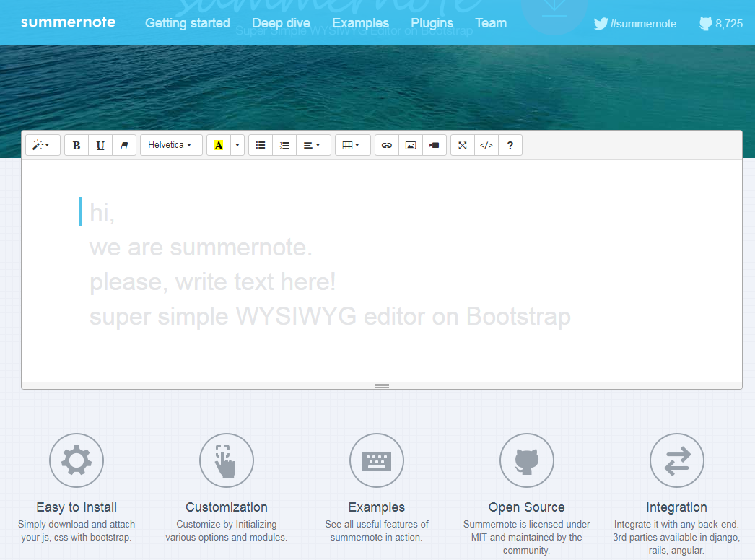Toggle bold formatting
755x560 pixels.
(x=76, y=145)
